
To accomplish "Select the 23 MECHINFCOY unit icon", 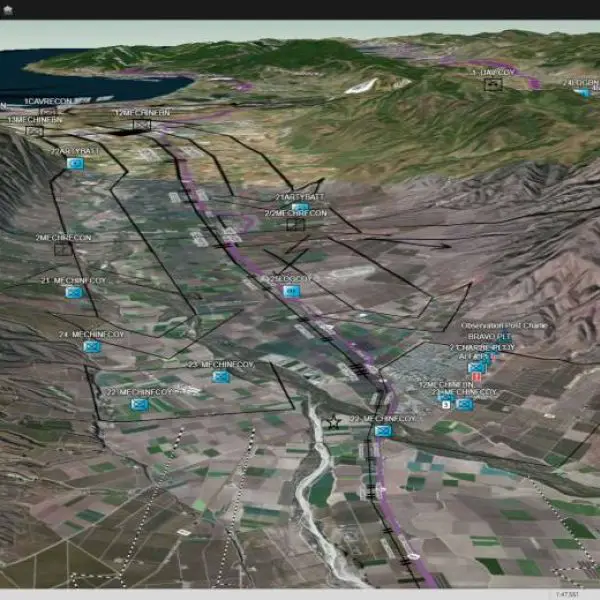I will (x=221, y=377).
